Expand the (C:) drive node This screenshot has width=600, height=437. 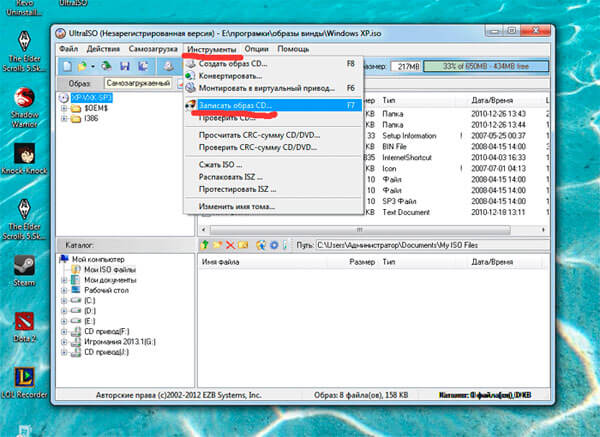coord(64,301)
